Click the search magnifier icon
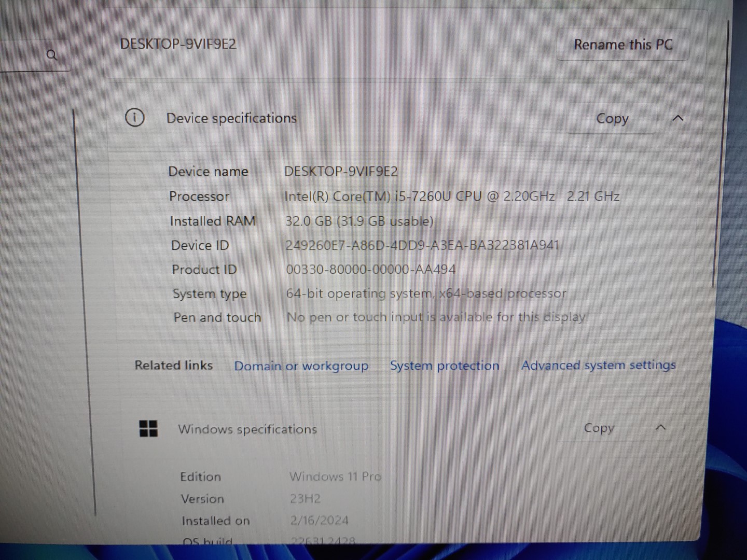This screenshot has width=747, height=560. (51, 55)
